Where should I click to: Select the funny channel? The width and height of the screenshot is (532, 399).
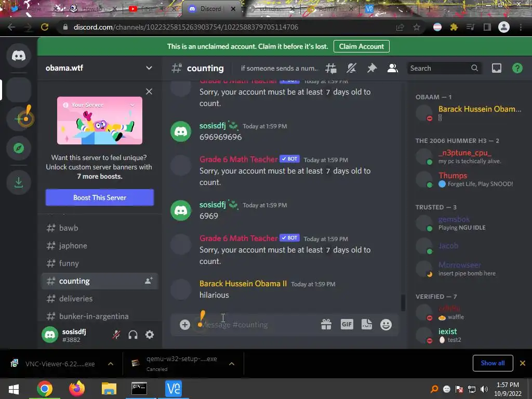point(99,263)
